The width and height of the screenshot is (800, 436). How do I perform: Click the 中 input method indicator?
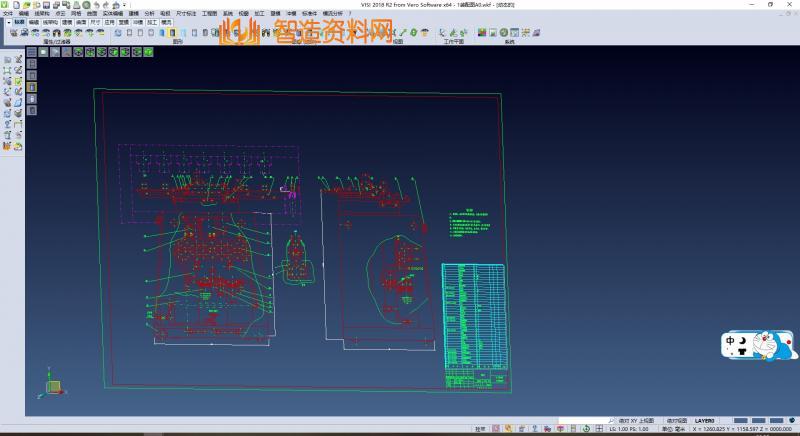point(730,340)
